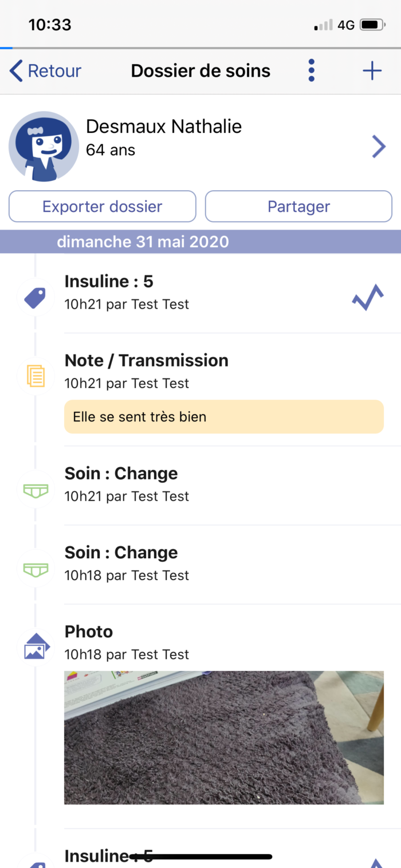Image resolution: width=401 pixels, height=868 pixels.
Task: Tap the Exporter dossier button
Action: coord(103,206)
